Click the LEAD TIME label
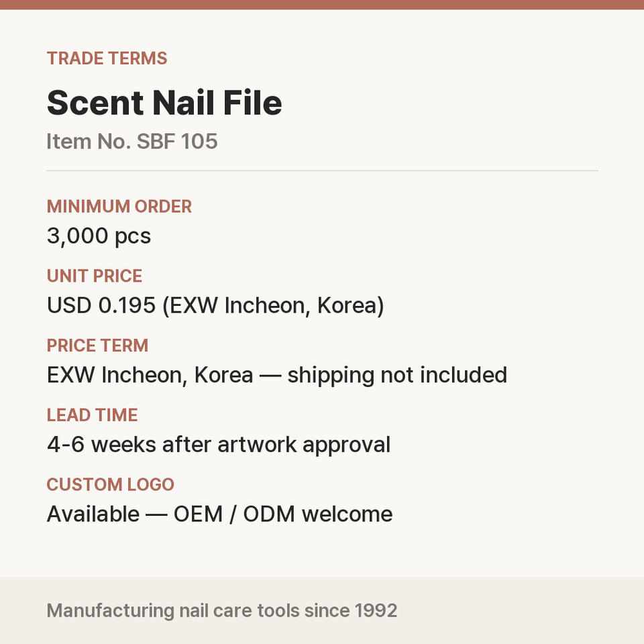Image resolution: width=644 pixels, height=644 pixels. 92,415
